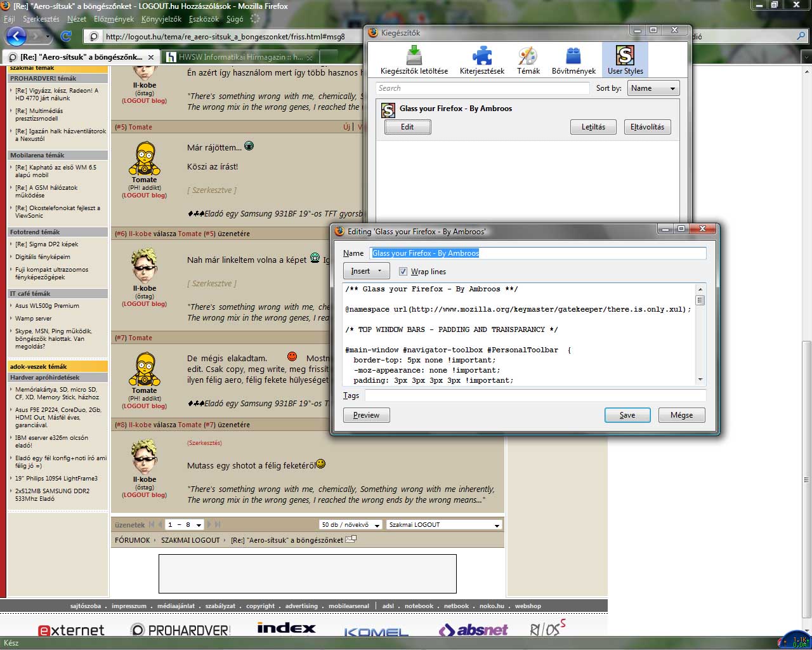Image resolution: width=812 pixels, height=650 pixels.
Task: Click the CSS code scrollbar down arrow
Action: click(700, 379)
